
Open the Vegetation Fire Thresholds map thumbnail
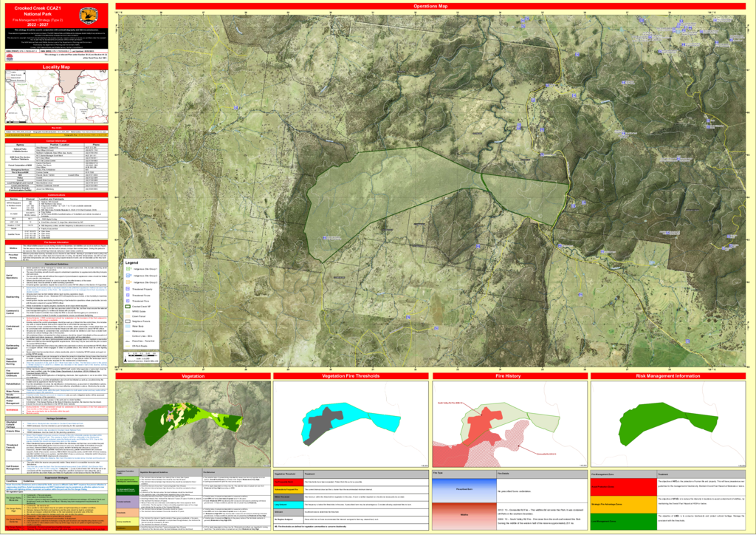pyautogui.click(x=351, y=423)
